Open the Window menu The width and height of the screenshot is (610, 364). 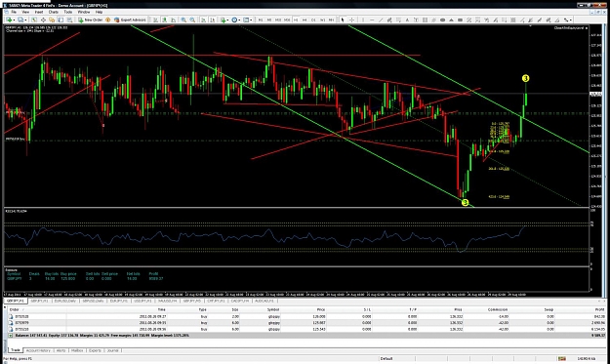pyautogui.click(x=84, y=12)
